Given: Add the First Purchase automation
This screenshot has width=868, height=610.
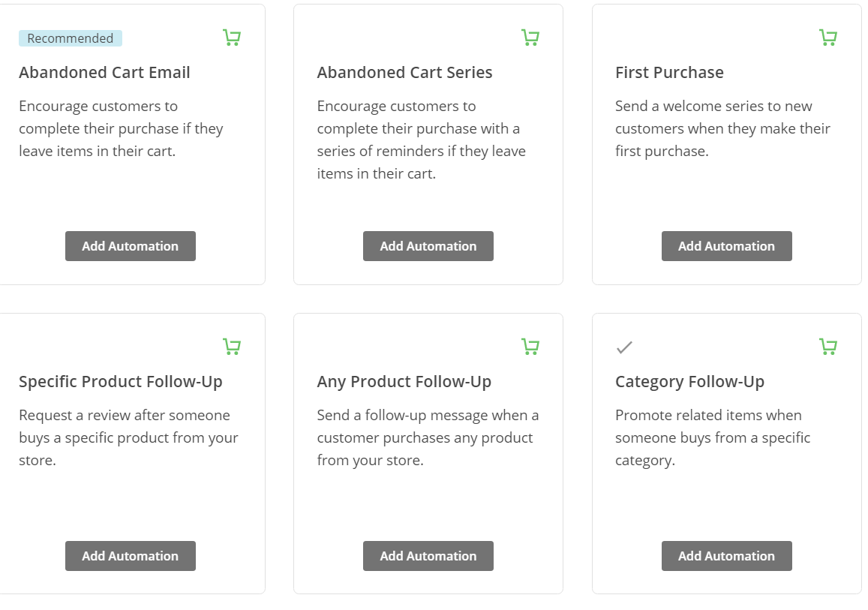Looking at the screenshot, I should pyautogui.click(x=726, y=246).
